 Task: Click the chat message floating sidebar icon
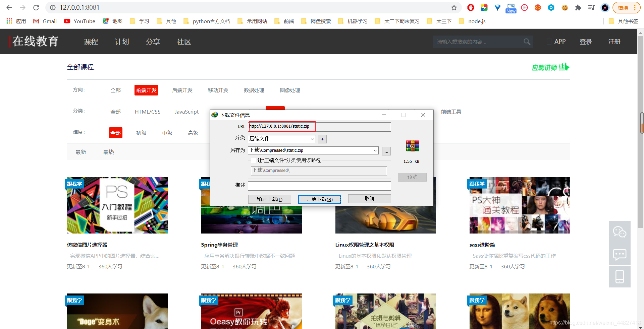620,254
